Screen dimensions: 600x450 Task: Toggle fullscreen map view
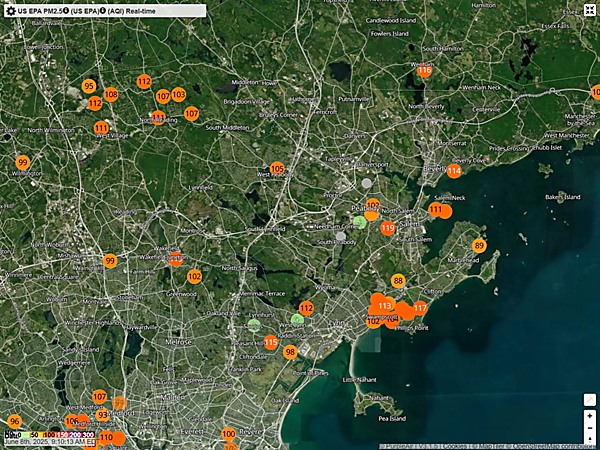(590, 12)
